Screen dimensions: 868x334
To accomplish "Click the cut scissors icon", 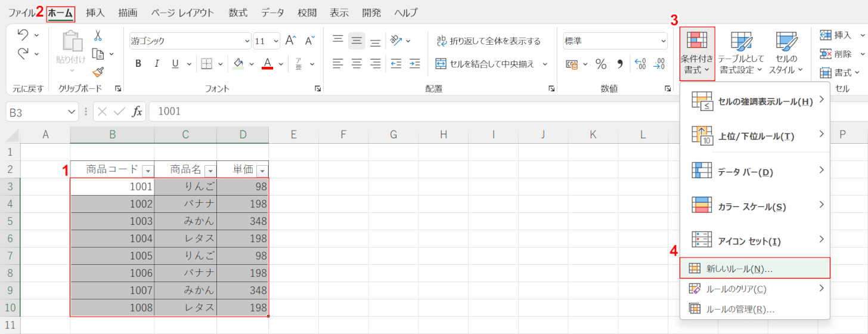I will tap(98, 36).
